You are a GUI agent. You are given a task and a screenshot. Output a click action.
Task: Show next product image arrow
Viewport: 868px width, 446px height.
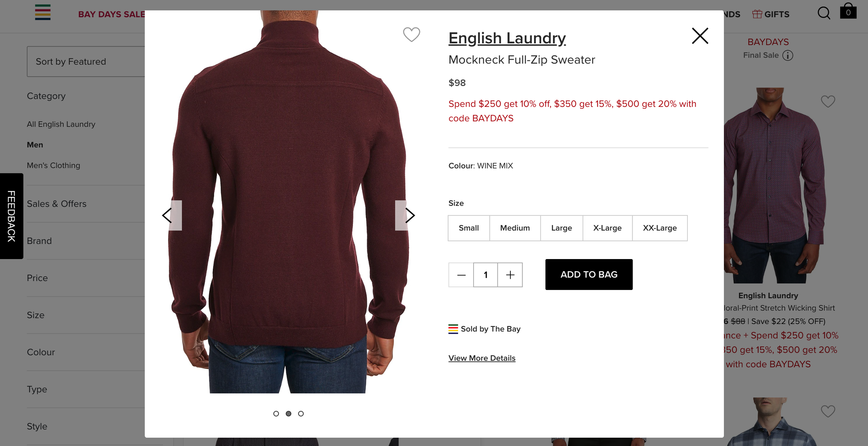(405, 215)
